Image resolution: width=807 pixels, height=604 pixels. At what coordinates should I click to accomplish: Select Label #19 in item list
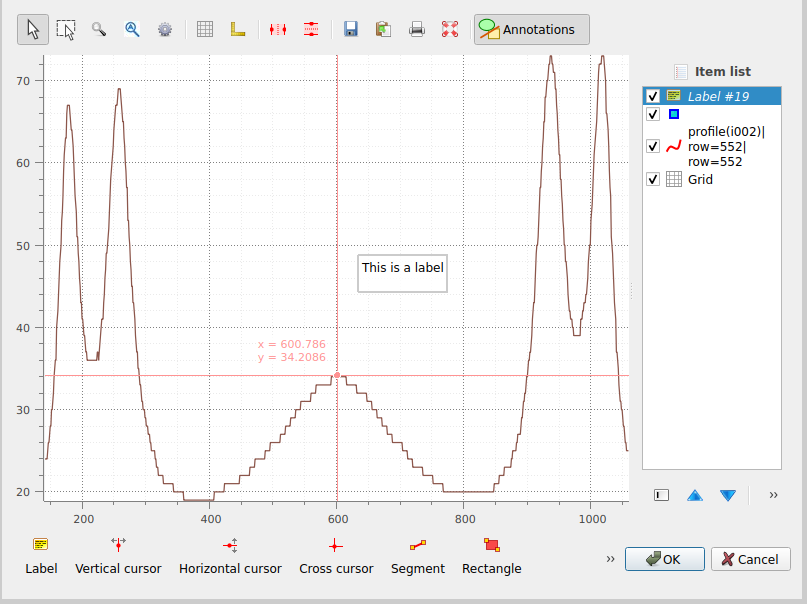click(x=712, y=96)
